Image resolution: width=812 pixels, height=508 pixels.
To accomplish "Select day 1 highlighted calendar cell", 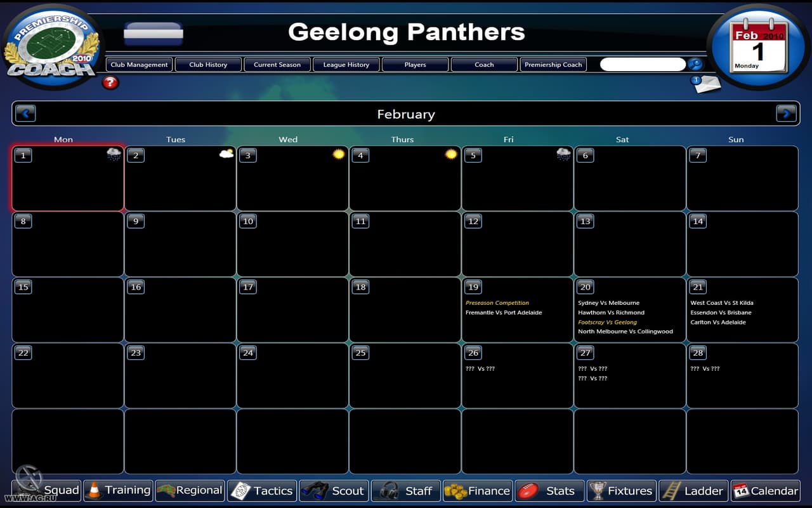I will pyautogui.click(x=68, y=178).
